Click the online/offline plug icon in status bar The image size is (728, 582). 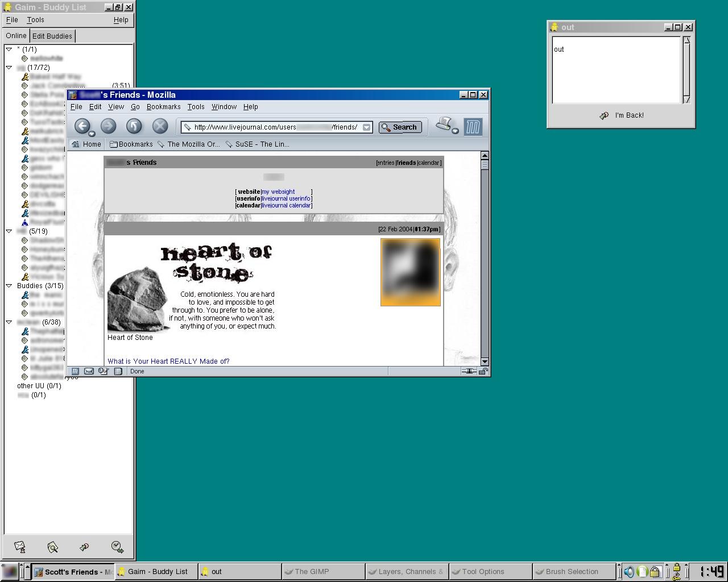point(469,371)
